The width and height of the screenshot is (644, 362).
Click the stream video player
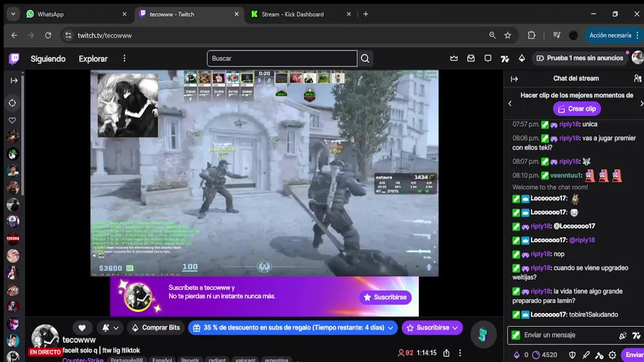tap(264, 173)
